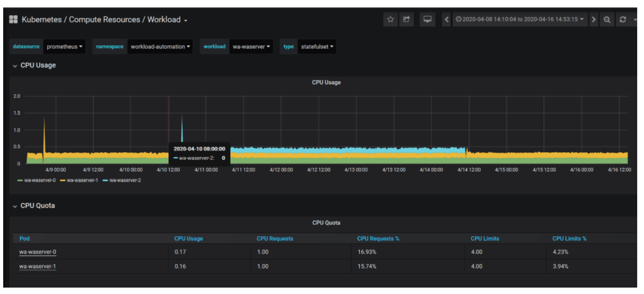
Task: Zoom out the time range
Action: point(607,19)
